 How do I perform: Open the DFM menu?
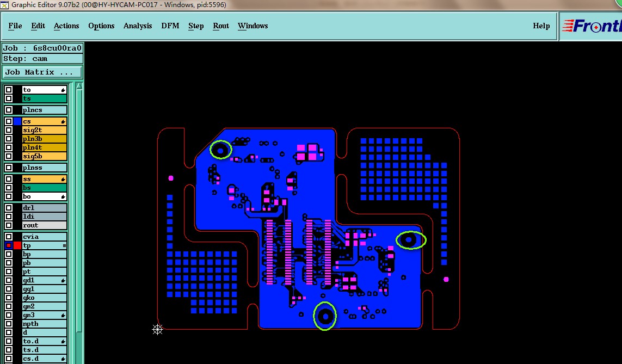(x=170, y=26)
